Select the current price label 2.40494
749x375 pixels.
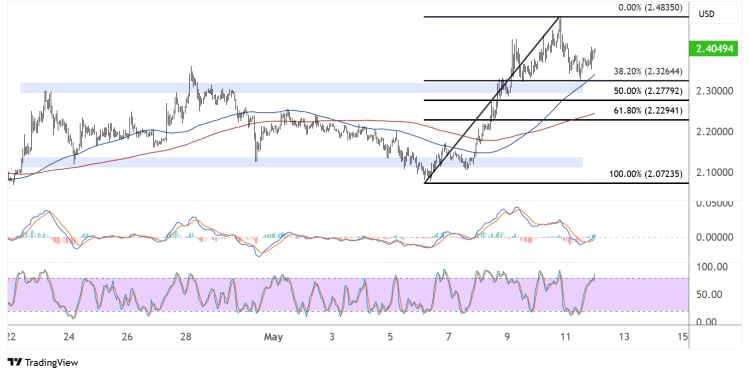(x=714, y=49)
